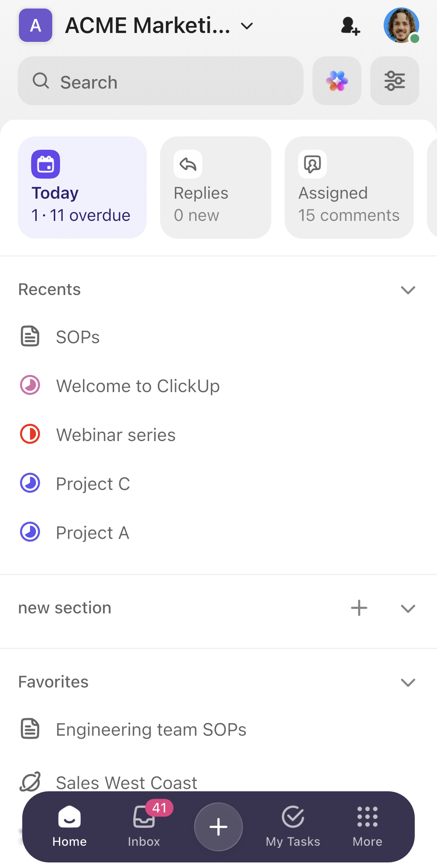Open the ClickUp AI sparkle button
437x868 pixels.
click(337, 81)
